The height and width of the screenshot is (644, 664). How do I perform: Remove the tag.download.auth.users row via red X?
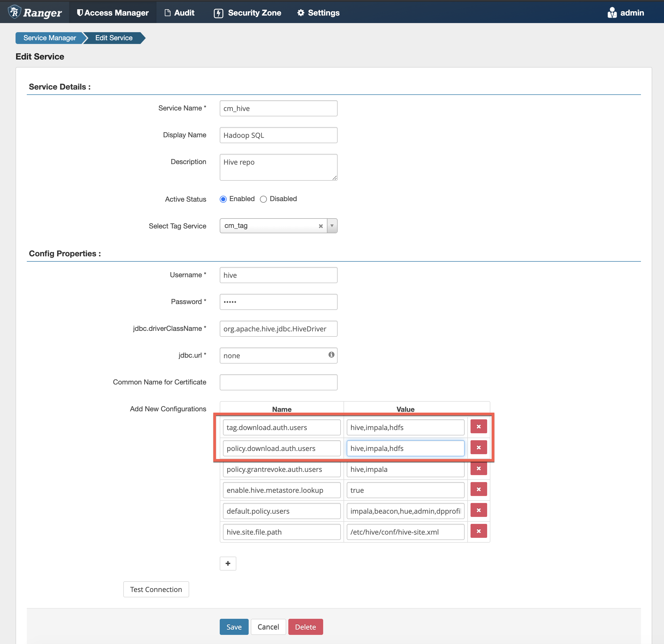coord(478,426)
